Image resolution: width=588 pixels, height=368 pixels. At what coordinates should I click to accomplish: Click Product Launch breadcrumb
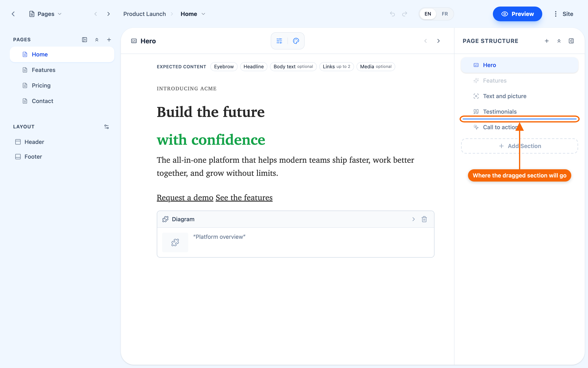[x=145, y=14]
